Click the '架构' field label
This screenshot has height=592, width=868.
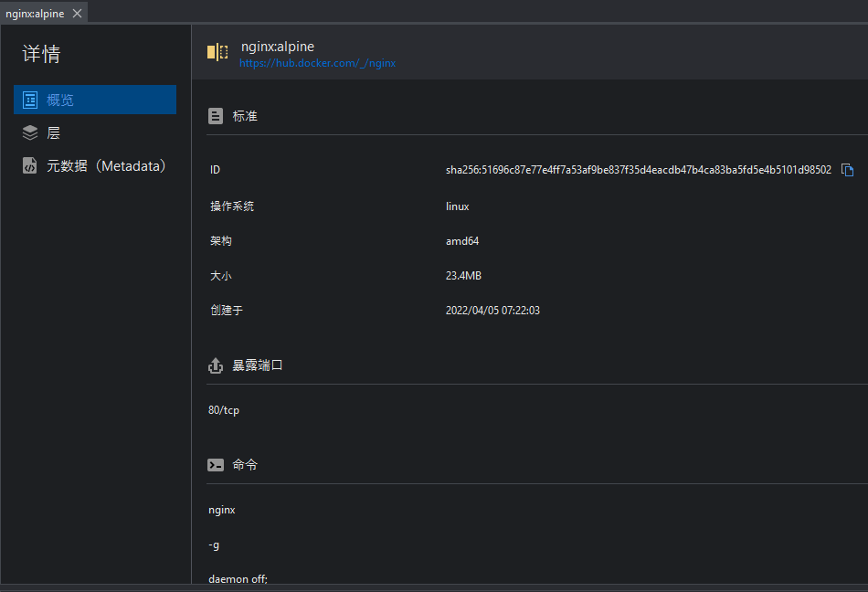click(221, 241)
